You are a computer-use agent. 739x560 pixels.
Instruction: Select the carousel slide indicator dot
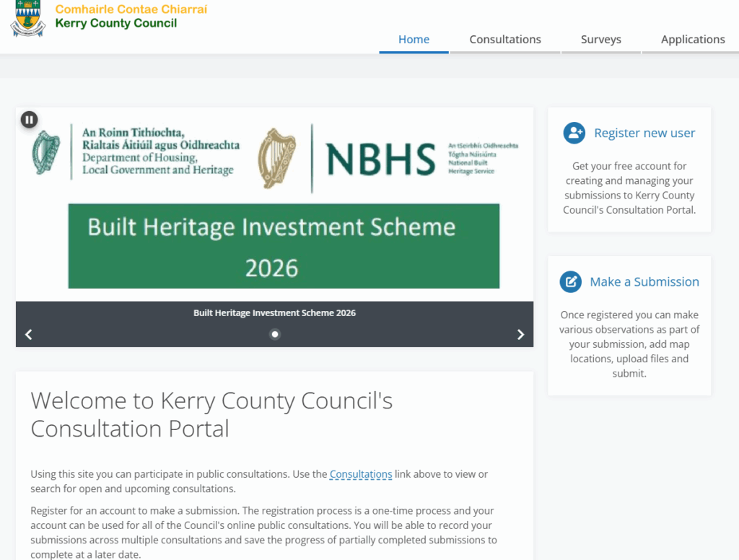point(275,334)
